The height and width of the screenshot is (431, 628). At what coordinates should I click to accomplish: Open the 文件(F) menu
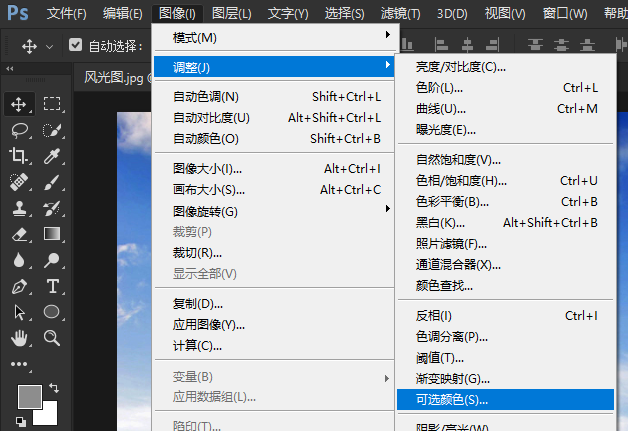pos(66,14)
